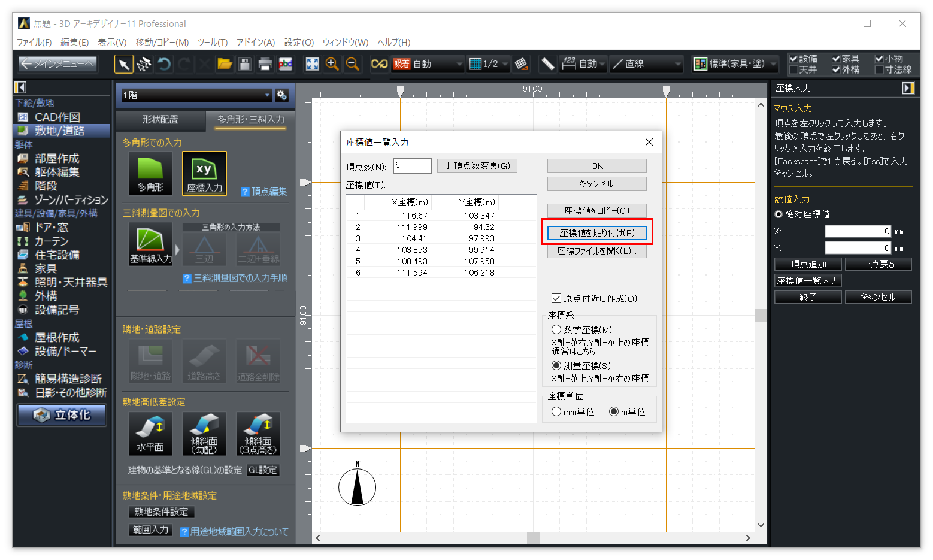The image size is (933, 560).
Task: Click the zoom in magnifier icon
Action: [332, 64]
